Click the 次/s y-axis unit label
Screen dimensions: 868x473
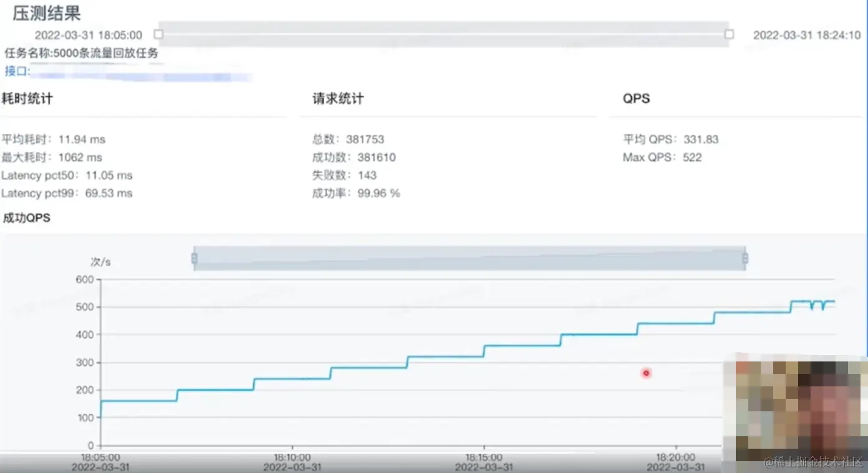coord(100,262)
